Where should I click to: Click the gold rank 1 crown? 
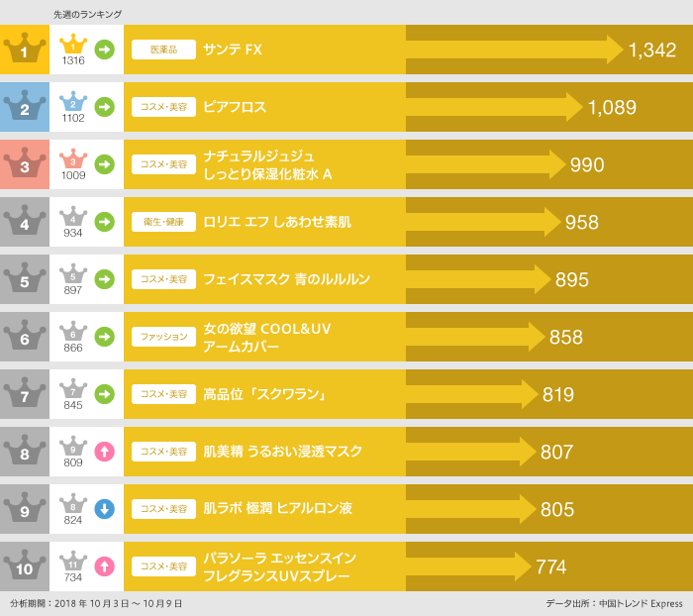pos(25,50)
